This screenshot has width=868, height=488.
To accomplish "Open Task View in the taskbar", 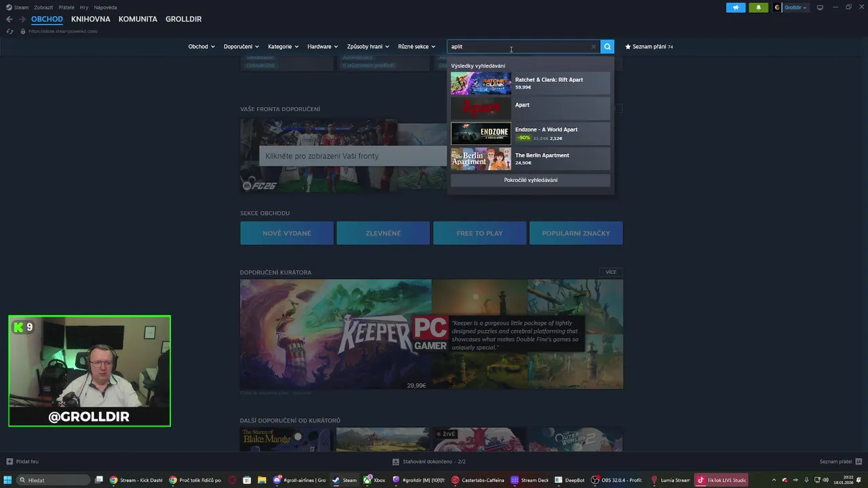I will coord(99,480).
